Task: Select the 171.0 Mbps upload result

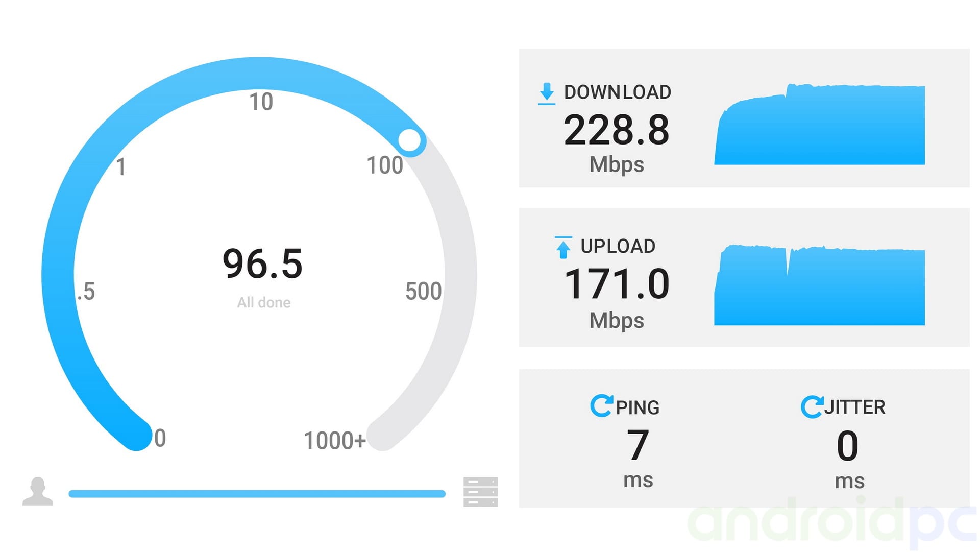Action: 617,297
